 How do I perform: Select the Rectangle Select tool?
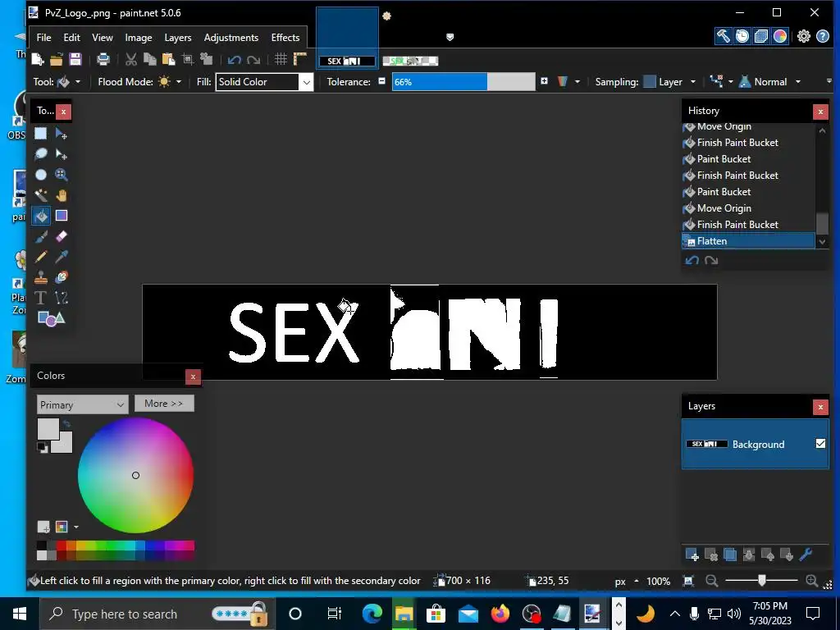pyautogui.click(x=41, y=134)
